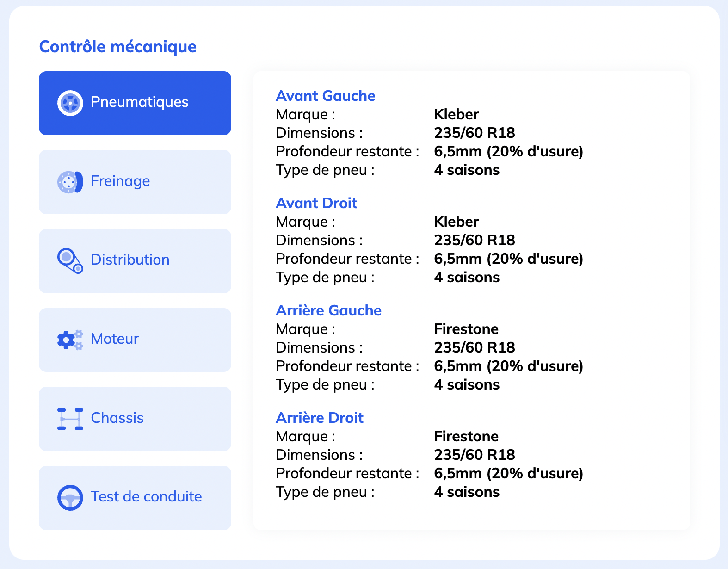Click the Avant Droit heading
728x569 pixels.
click(317, 203)
